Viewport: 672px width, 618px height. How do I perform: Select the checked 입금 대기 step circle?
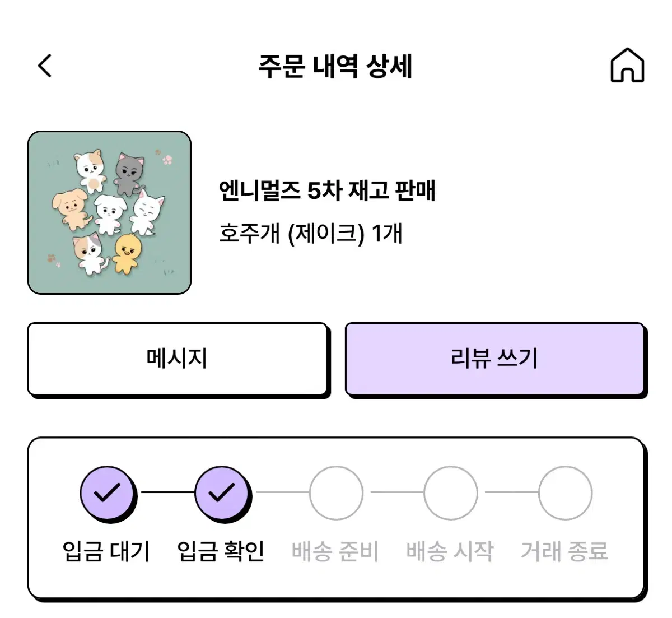point(107,493)
